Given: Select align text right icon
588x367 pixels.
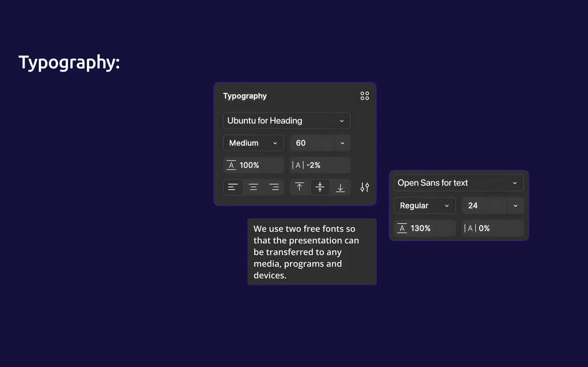Looking at the screenshot, I should (274, 187).
